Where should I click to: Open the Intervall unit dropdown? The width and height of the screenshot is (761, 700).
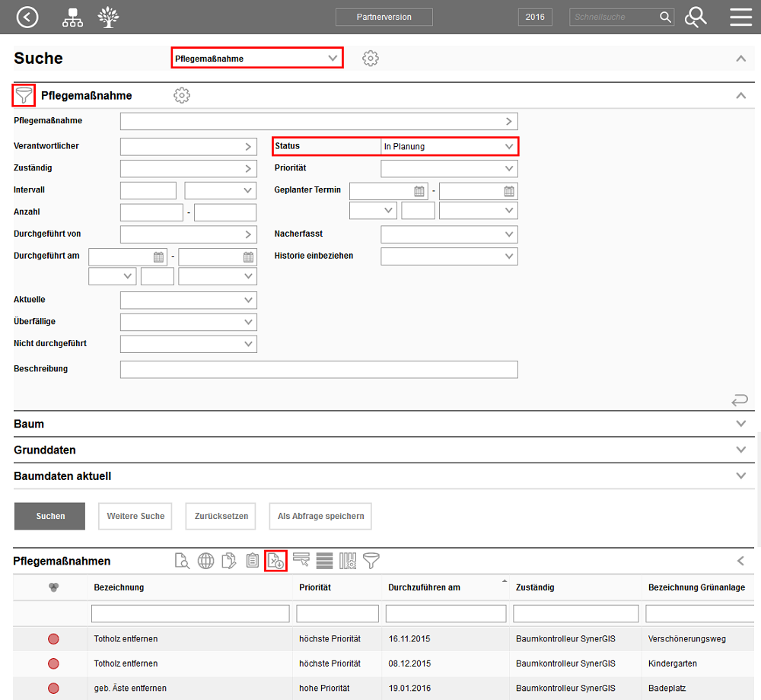pyautogui.click(x=221, y=191)
